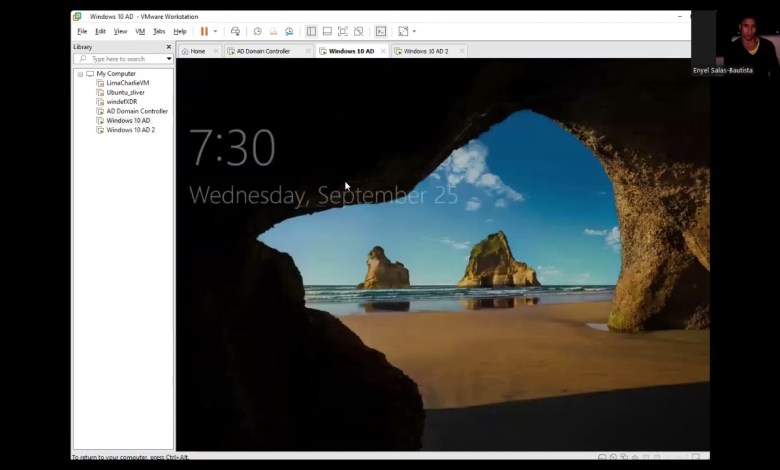The width and height of the screenshot is (780, 470).
Task: Toggle the Show library sidebar icon
Action: coord(311,31)
